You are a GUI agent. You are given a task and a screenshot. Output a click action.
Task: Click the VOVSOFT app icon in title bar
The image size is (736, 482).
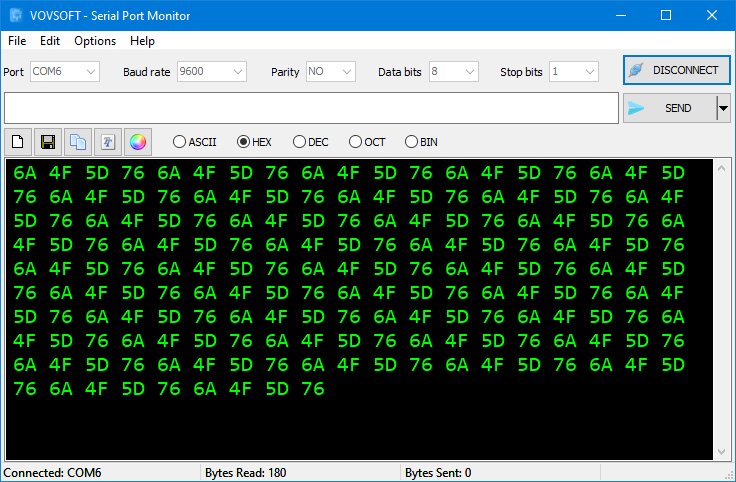click(16, 15)
